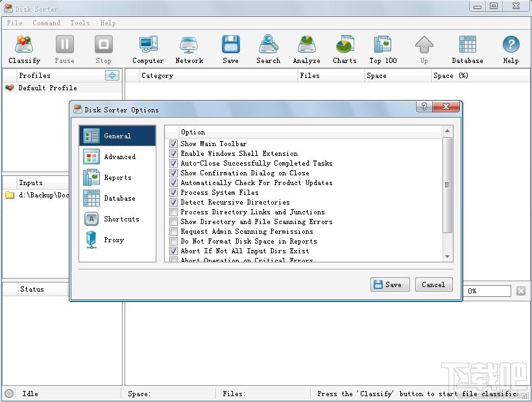
Task: Uncheck Process System Files
Action: (x=173, y=192)
